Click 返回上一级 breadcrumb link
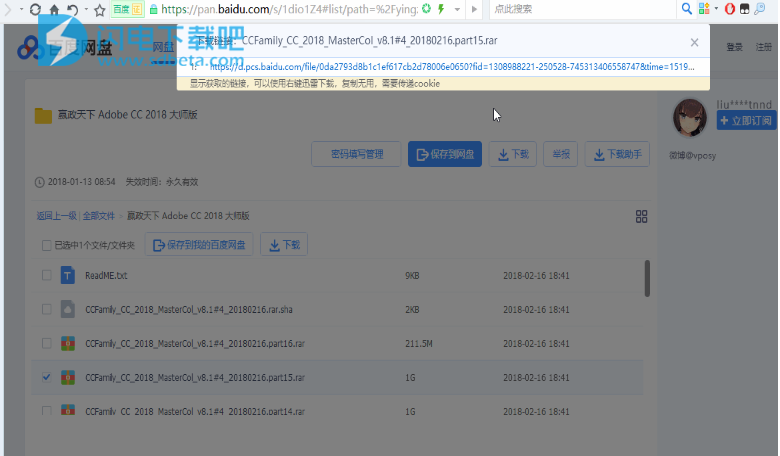780x456 pixels. (x=56, y=216)
